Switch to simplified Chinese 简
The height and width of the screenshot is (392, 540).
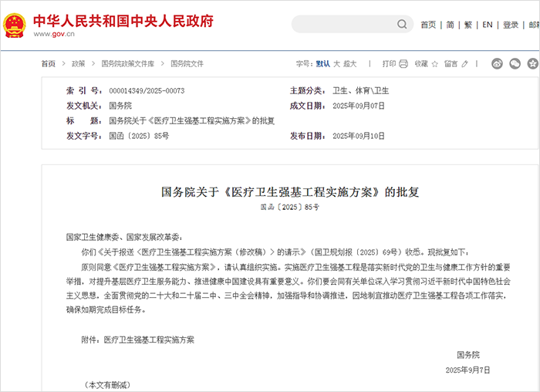click(450, 25)
